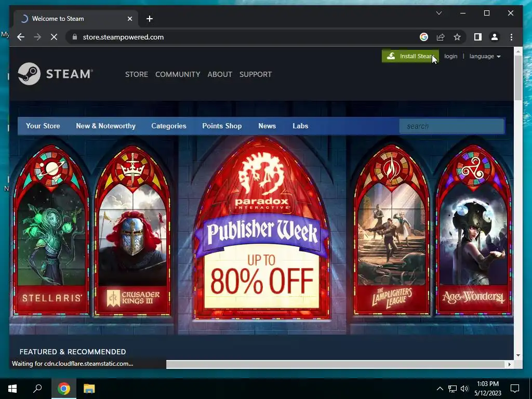
Task: Click the Chrome forward arrow
Action: pos(37,37)
